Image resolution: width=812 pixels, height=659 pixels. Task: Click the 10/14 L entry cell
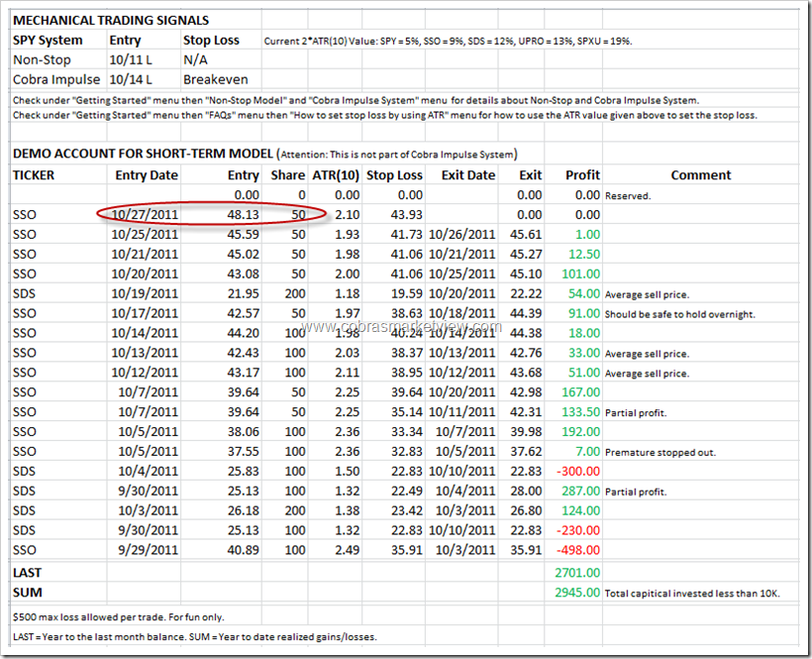tap(131, 79)
